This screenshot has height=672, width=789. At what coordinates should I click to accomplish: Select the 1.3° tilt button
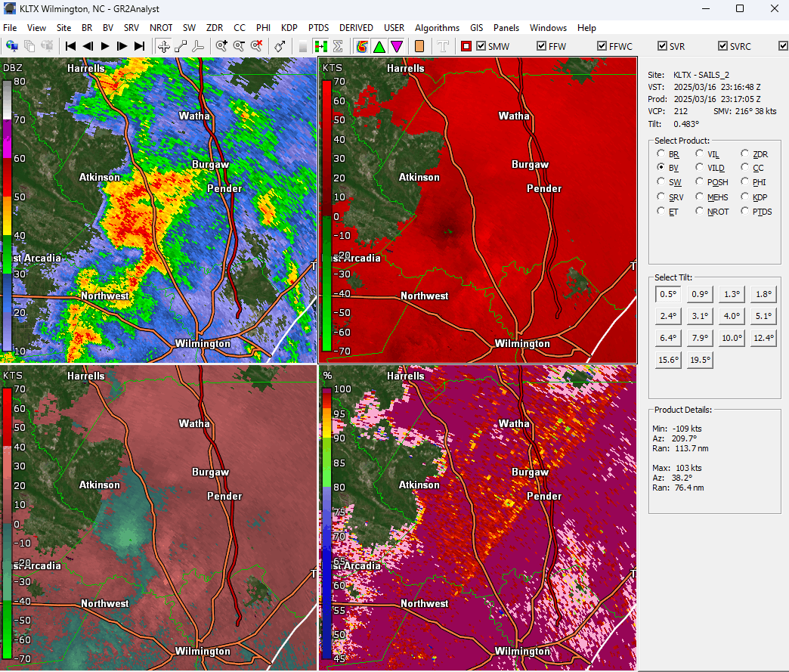(x=732, y=294)
